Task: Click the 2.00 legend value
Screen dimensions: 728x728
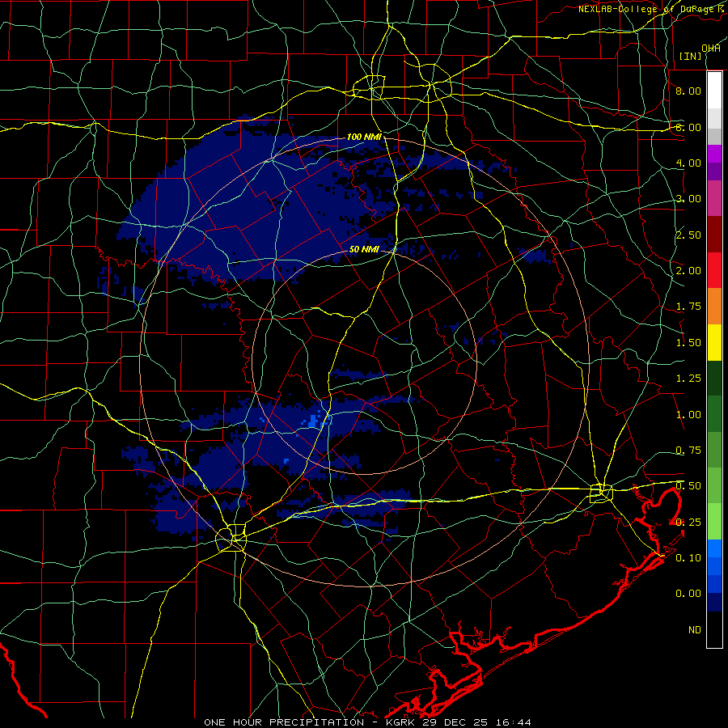Action: [x=688, y=271]
